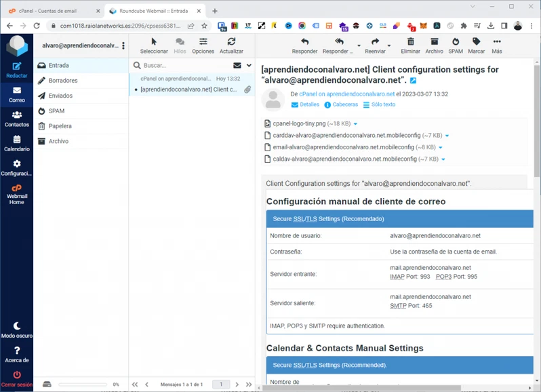Select the Enviados folder
This screenshot has width=541, height=392.
(60, 96)
